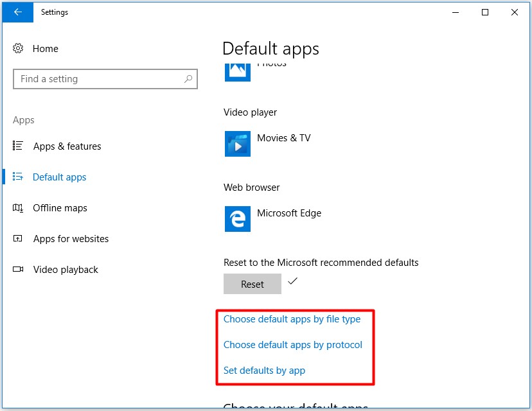Open Video playback section
This screenshot has height=411, width=532.
point(66,270)
